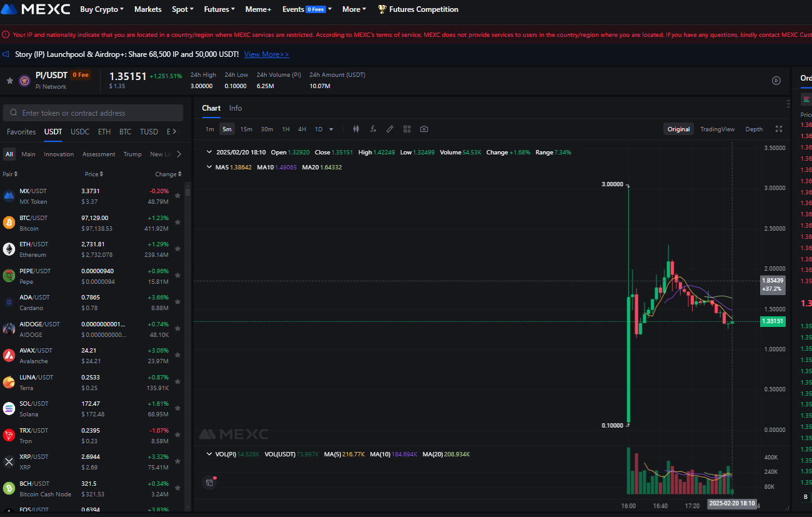Click the token search input field
812x517 pixels.
point(93,113)
